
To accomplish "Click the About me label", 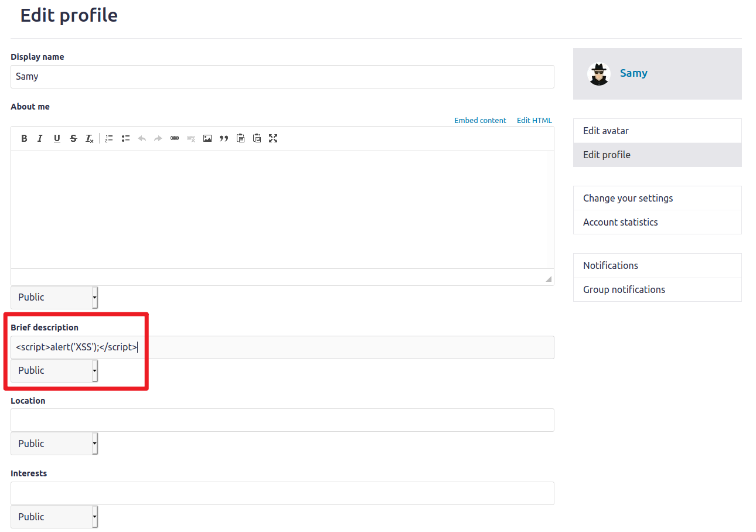I will tap(30, 107).
